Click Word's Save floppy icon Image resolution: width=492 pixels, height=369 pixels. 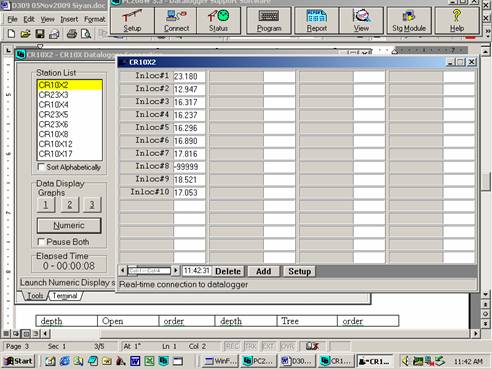coord(40,34)
